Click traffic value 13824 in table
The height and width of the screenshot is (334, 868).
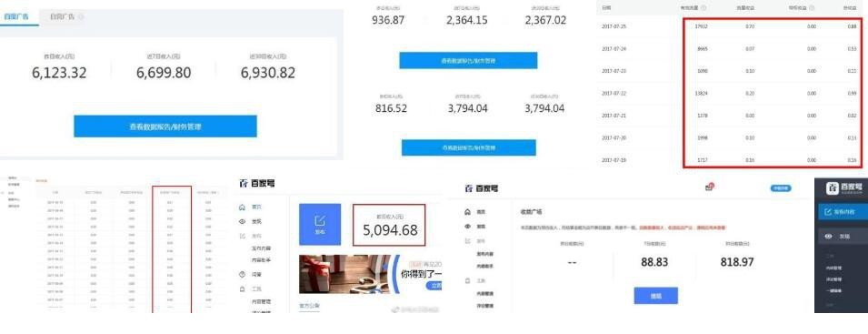click(x=702, y=94)
